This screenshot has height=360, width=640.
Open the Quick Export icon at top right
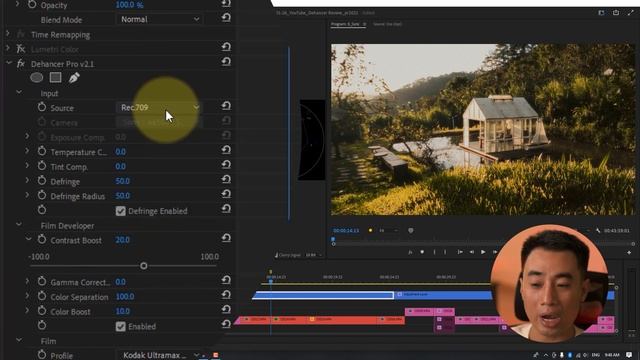point(616,13)
